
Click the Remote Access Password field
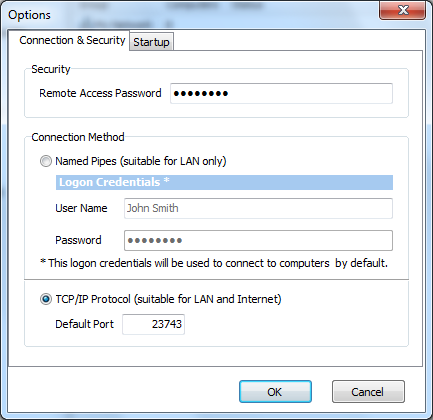(281, 93)
